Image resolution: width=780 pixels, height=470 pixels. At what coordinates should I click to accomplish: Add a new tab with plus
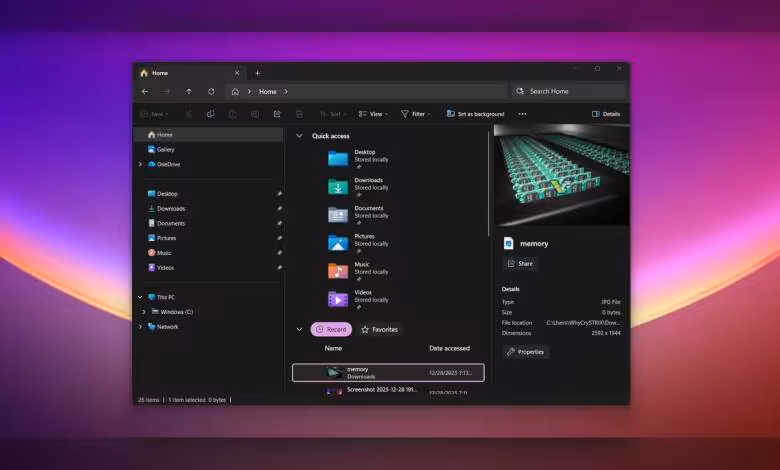257,73
